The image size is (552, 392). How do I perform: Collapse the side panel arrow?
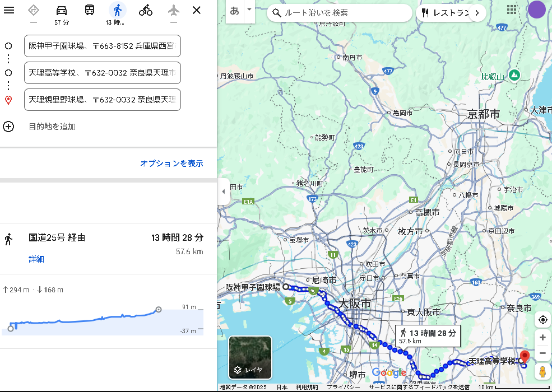(223, 192)
